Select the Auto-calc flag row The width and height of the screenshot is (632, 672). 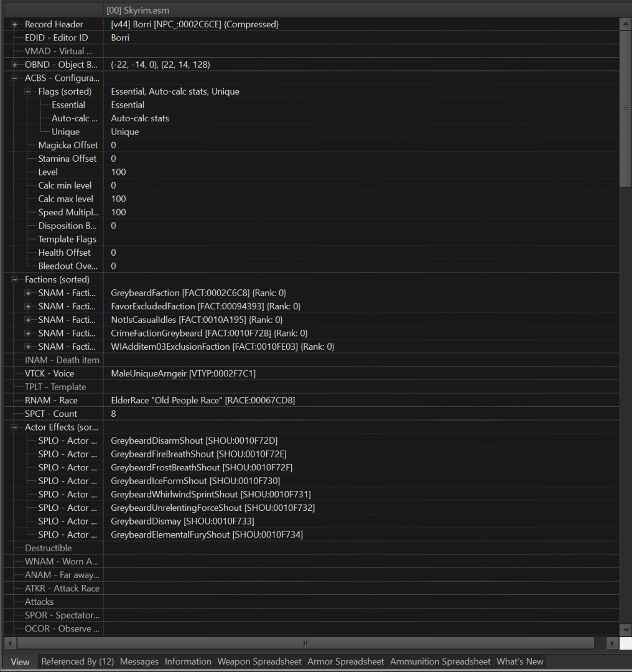point(311,118)
